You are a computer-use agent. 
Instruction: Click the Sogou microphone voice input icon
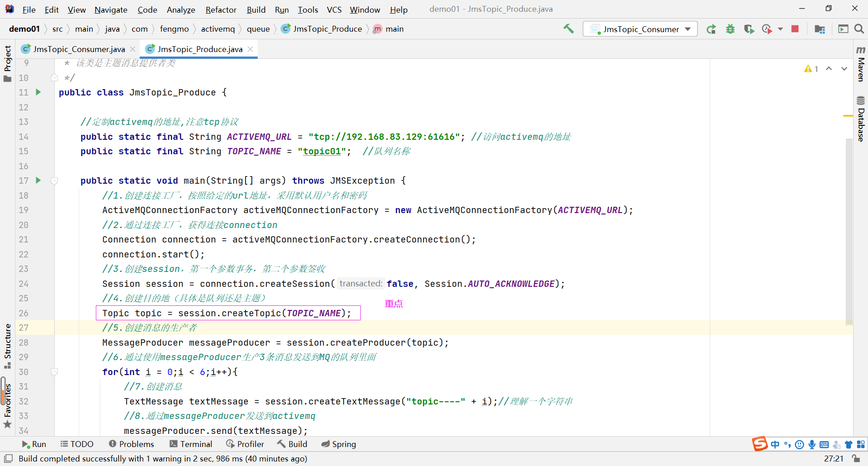[x=812, y=445]
